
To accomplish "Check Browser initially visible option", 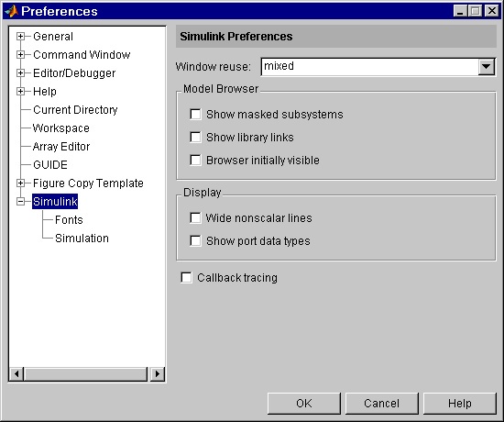I will tap(195, 160).
